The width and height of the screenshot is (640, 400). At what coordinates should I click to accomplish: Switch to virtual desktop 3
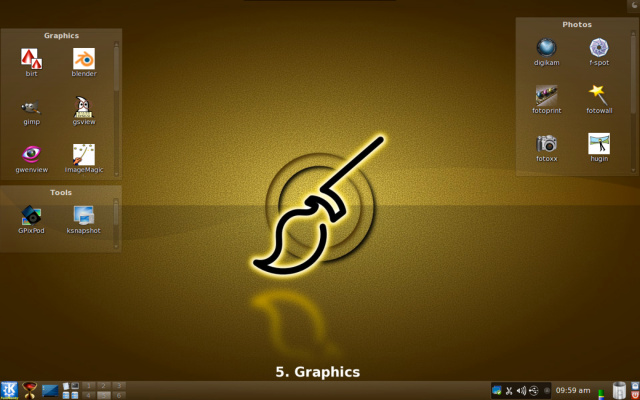point(119,386)
